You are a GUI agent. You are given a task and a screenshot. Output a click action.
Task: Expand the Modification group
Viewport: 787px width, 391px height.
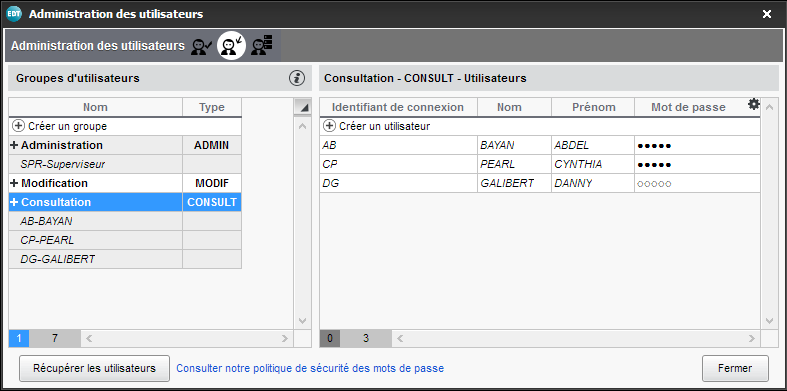(x=14, y=183)
